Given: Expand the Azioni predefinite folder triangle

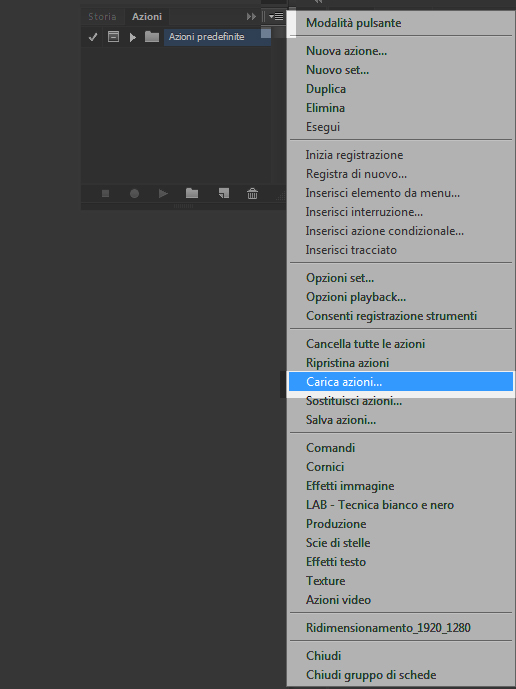Looking at the screenshot, I should 133,37.
